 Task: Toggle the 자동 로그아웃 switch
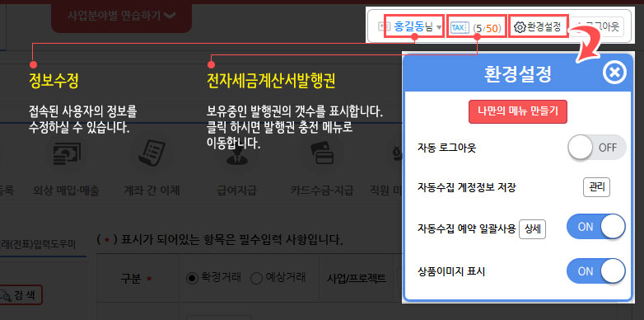597,148
